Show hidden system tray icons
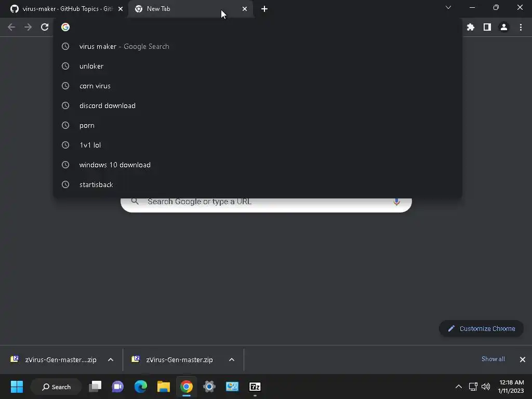The image size is (532, 399). [458, 387]
